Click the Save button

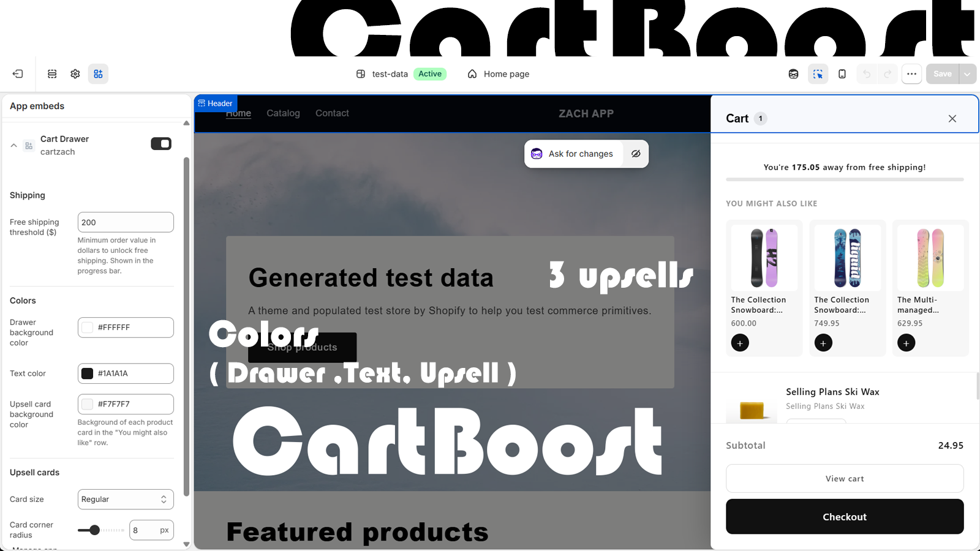[943, 74]
